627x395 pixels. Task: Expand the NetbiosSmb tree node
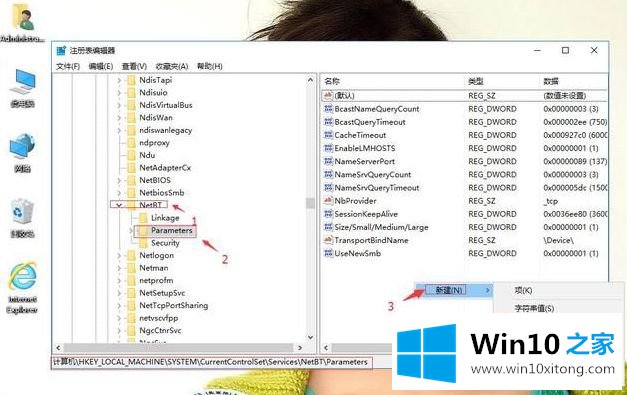(119, 193)
